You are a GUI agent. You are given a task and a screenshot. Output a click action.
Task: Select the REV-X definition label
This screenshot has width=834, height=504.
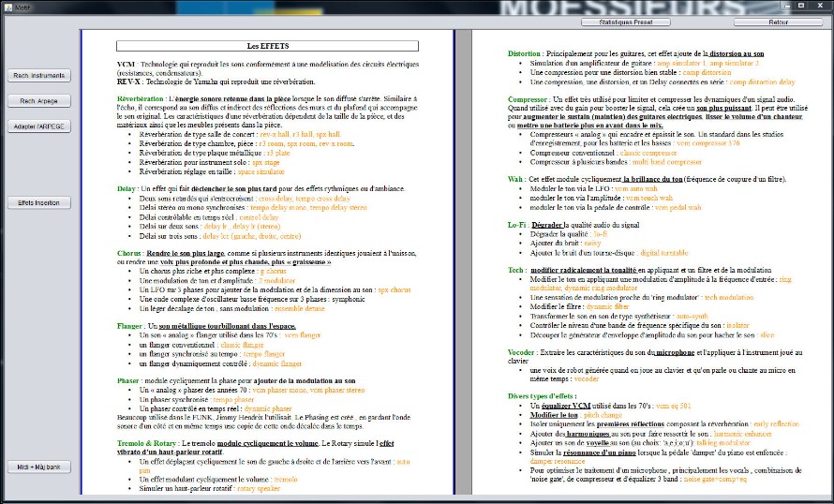tap(128, 82)
